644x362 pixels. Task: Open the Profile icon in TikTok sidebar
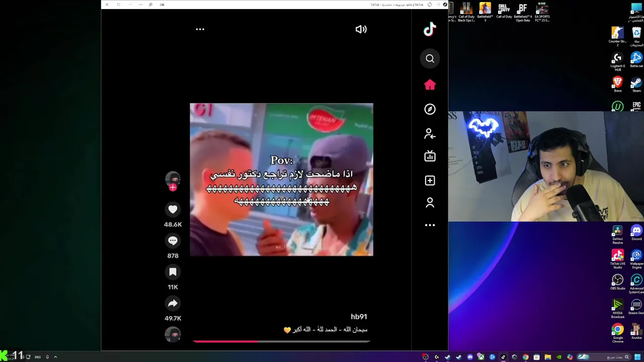pyautogui.click(x=430, y=203)
